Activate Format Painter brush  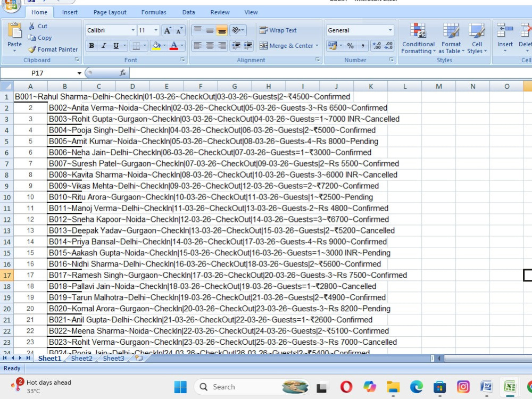pos(53,49)
